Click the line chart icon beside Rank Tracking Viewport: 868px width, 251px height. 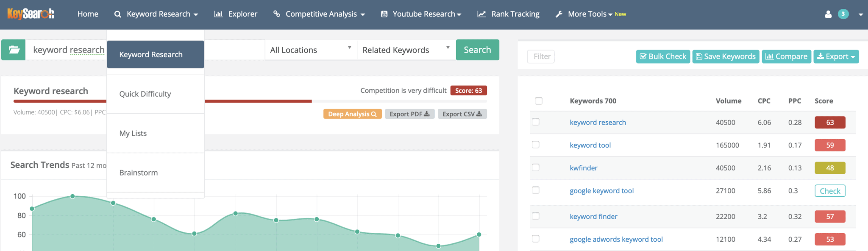point(481,14)
